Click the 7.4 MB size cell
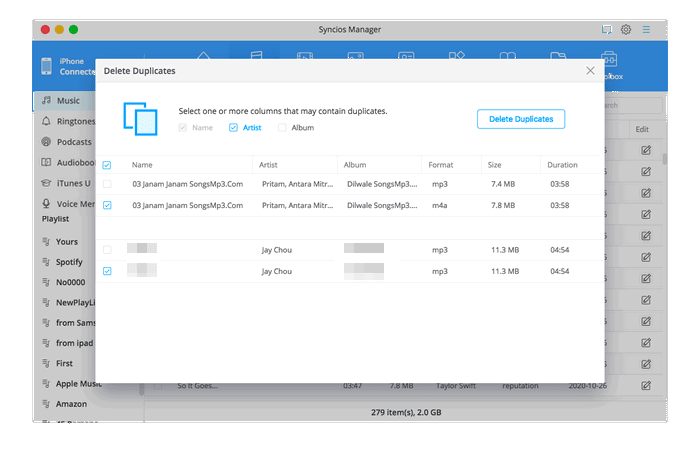Image resolution: width=700 pixels, height=469 pixels. pyautogui.click(x=503, y=184)
